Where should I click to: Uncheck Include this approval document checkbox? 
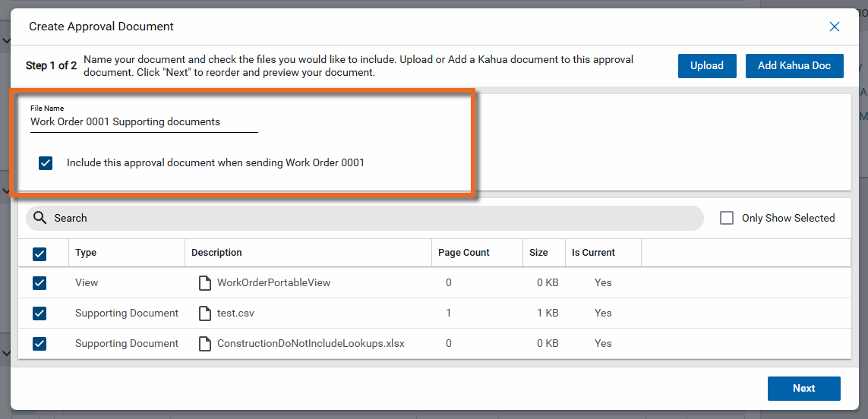tap(46, 163)
